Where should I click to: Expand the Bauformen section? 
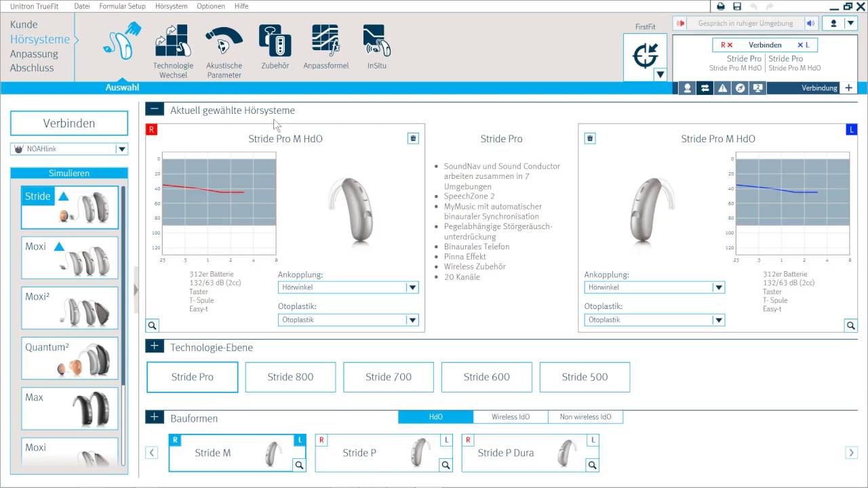[155, 417]
